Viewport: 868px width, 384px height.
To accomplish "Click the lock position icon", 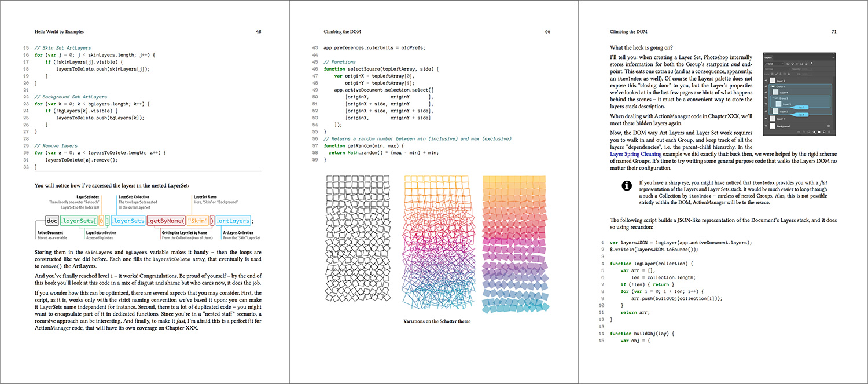I will 780,74.
